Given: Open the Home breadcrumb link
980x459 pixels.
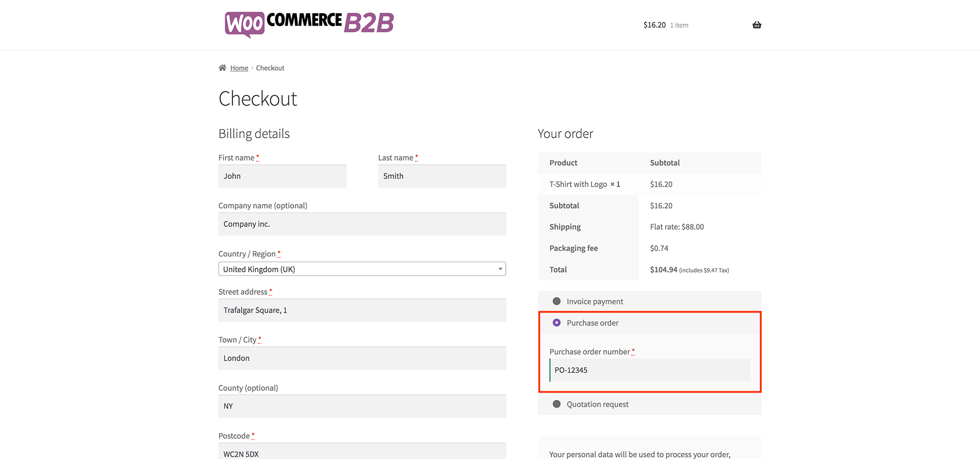Looking at the screenshot, I should pyautogui.click(x=239, y=68).
